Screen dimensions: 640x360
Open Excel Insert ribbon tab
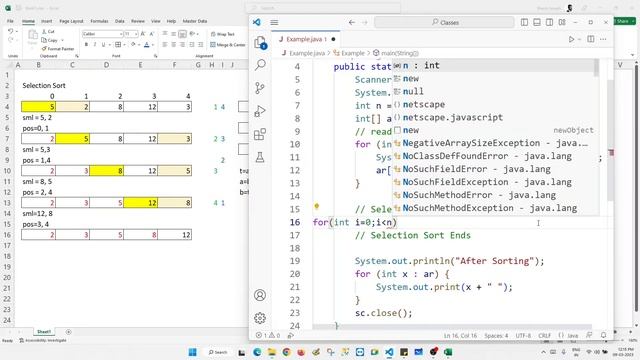click(47, 21)
